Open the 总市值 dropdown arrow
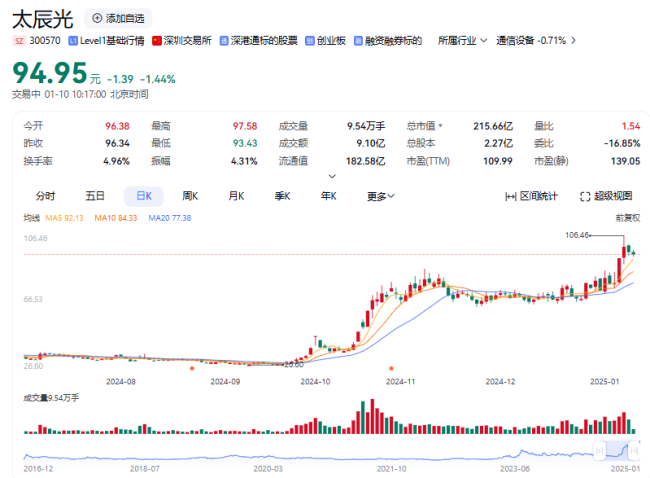650x478 pixels. point(440,126)
